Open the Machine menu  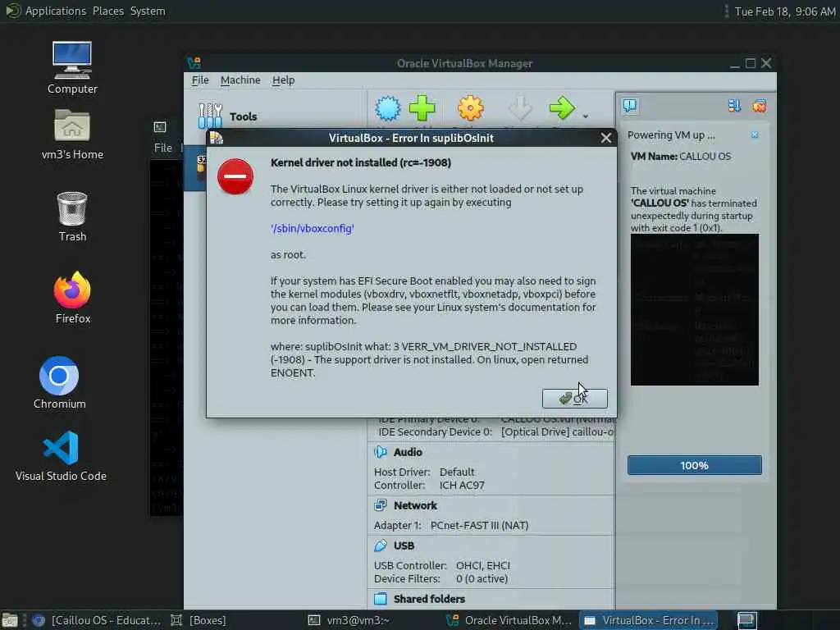(x=240, y=80)
